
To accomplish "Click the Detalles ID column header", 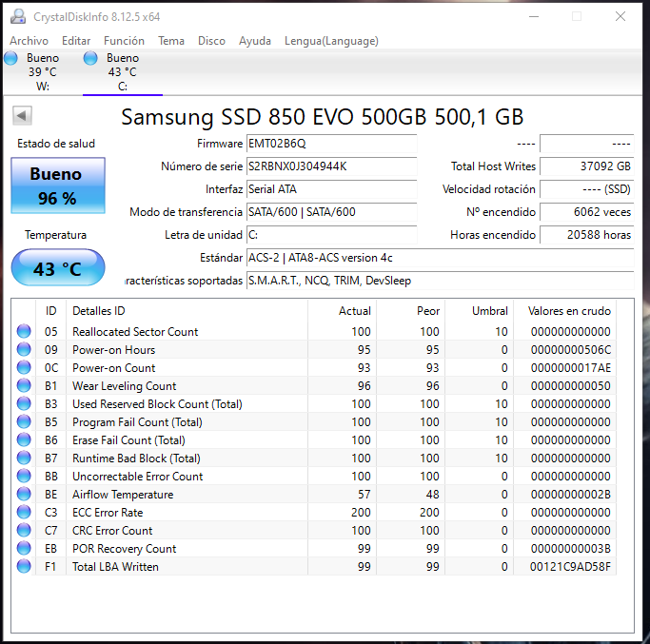I will 187,311.
